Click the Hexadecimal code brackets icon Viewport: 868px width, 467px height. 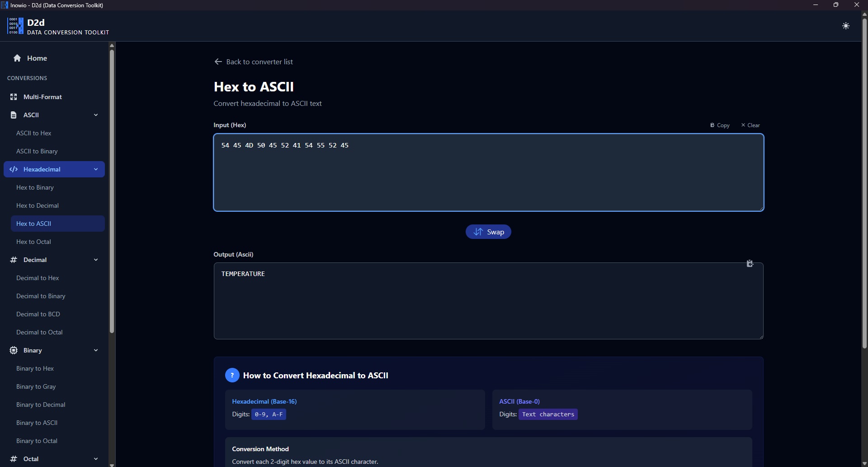[14, 169]
